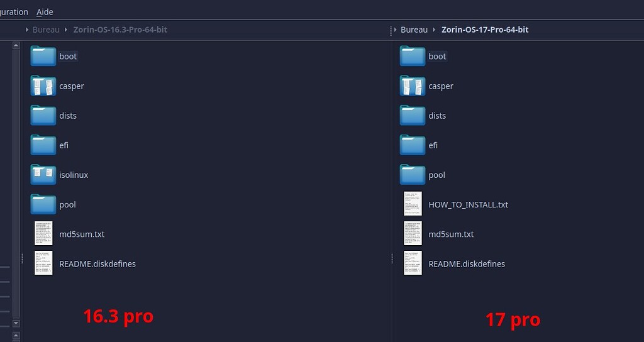Viewport: 644px width, 342px height.
Task: Select README.diskdefines file icon in Zorin 17 pane
Action: (x=413, y=263)
